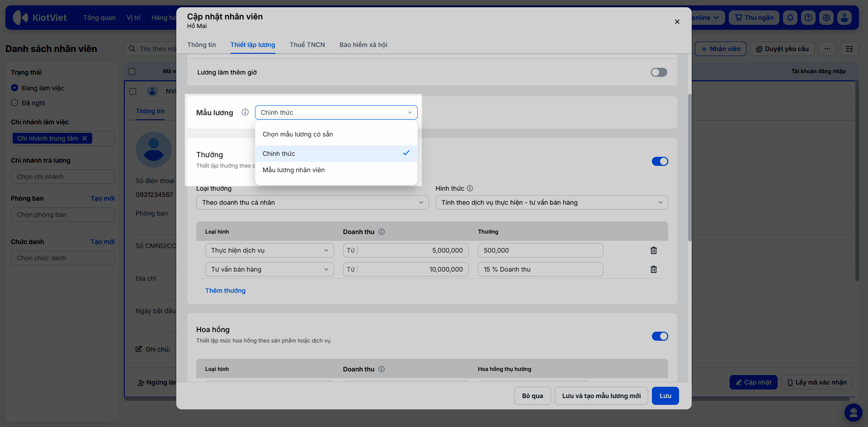Select the Đã nghỉ radio button

pyautogui.click(x=14, y=103)
